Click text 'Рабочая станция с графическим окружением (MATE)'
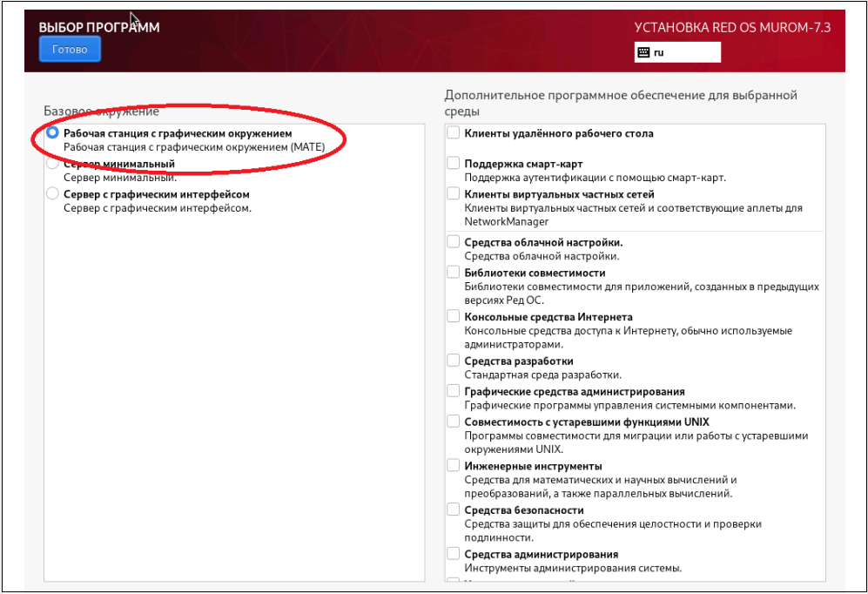 (194, 147)
